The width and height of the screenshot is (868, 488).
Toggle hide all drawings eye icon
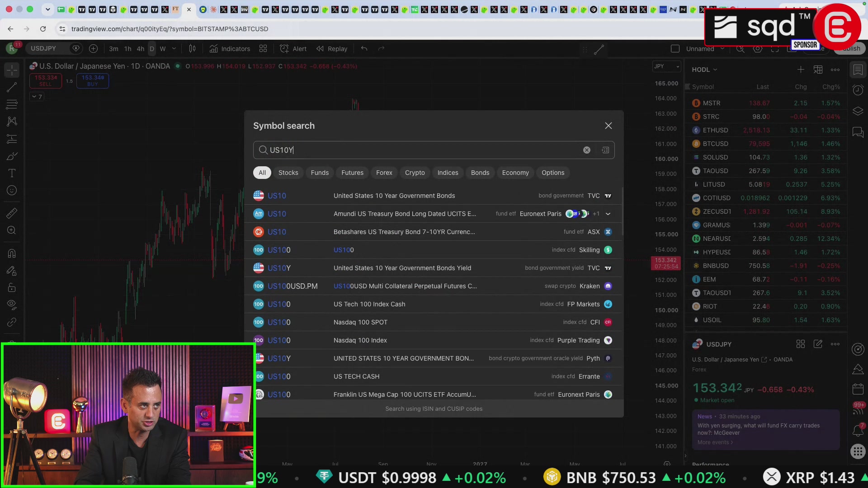[12, 305]
